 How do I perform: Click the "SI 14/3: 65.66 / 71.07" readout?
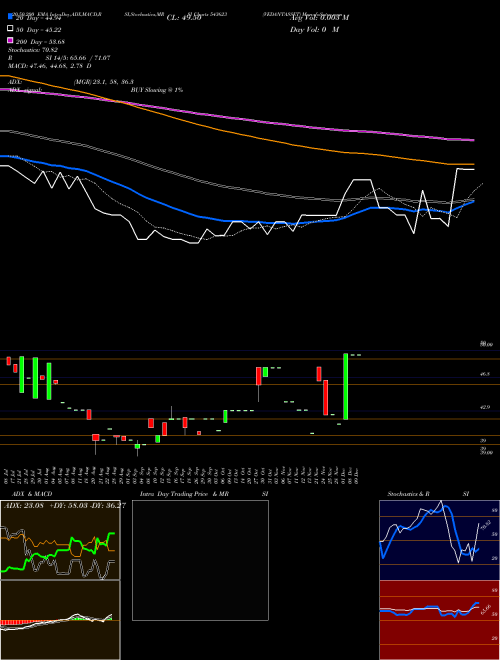click(78, 58)
